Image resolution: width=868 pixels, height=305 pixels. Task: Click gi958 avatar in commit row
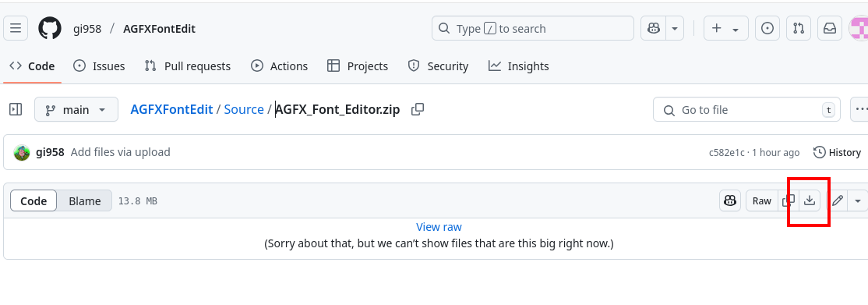pyautogui.click(x=22, y=153)
